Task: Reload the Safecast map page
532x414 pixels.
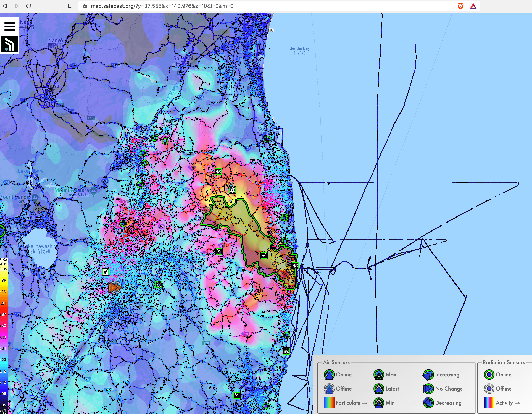Action: 29,6
